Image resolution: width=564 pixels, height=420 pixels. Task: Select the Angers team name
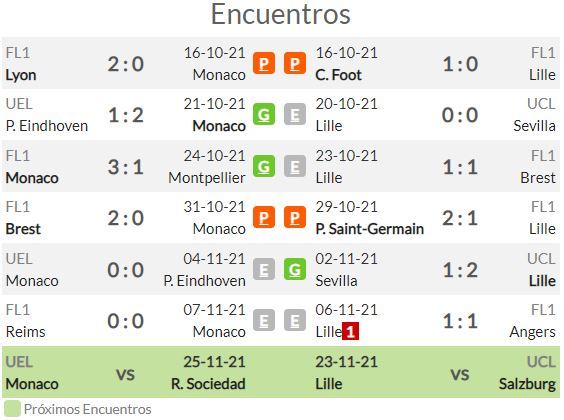click(532, 332)
